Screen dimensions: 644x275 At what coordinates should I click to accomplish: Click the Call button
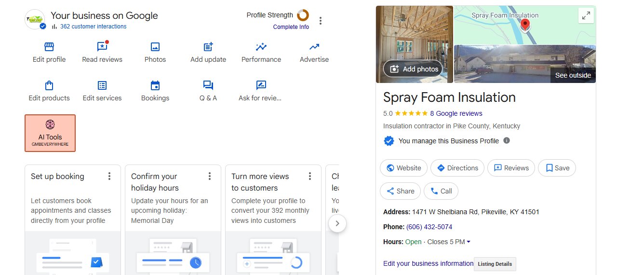coord(441,191)
